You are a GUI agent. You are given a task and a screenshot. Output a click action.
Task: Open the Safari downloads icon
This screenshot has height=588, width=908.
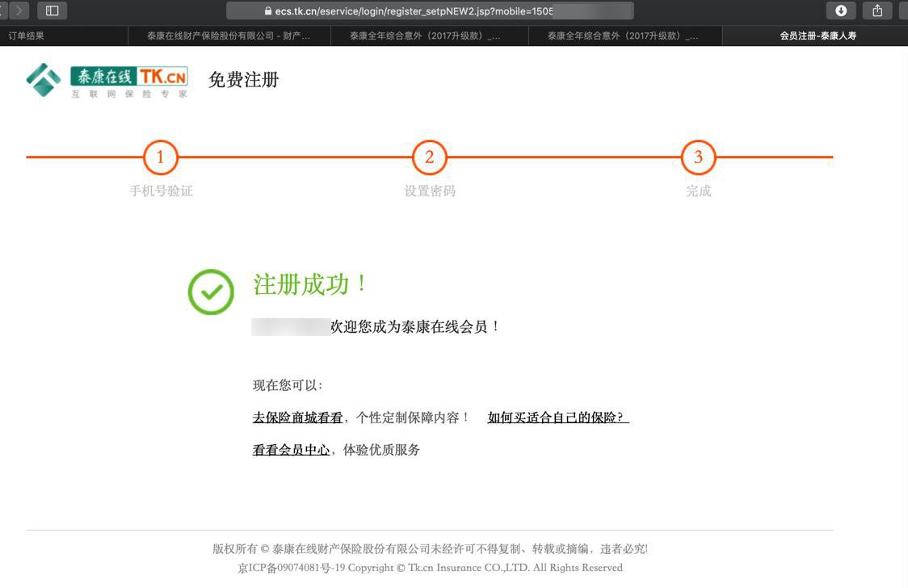tap(841, 10)
